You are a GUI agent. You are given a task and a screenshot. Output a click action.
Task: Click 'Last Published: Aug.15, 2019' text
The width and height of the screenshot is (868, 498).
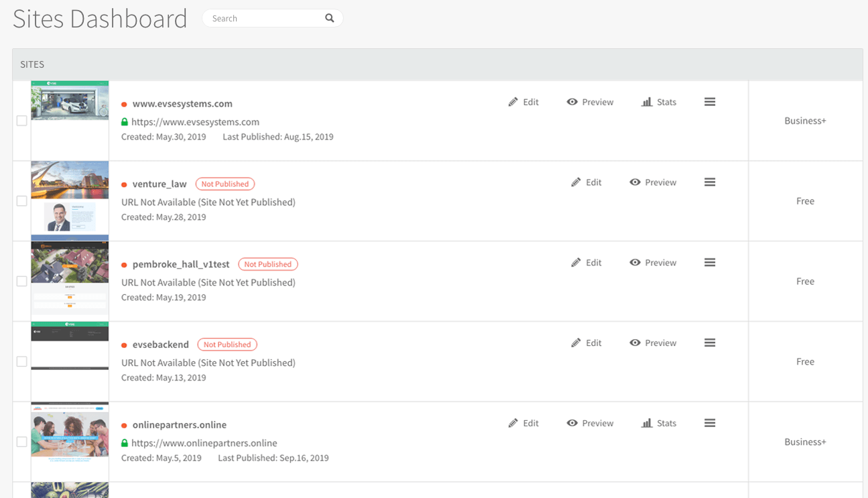[278, 137]
